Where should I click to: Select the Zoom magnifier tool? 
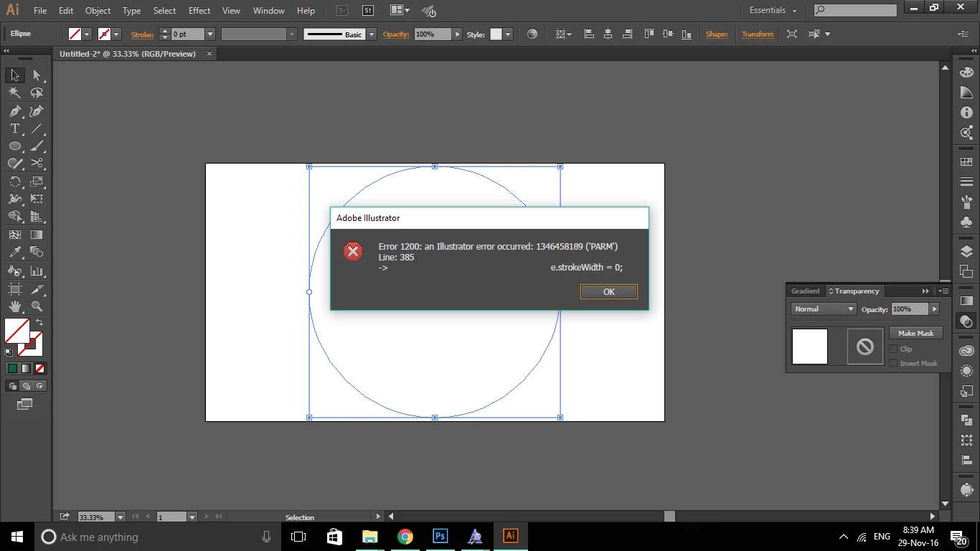37,306
